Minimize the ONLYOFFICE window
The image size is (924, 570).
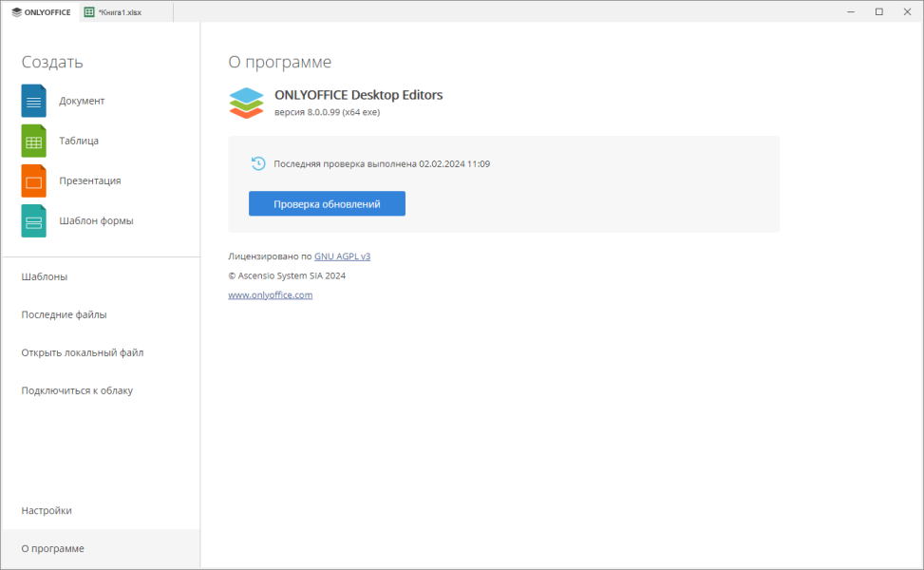(851, 11)
